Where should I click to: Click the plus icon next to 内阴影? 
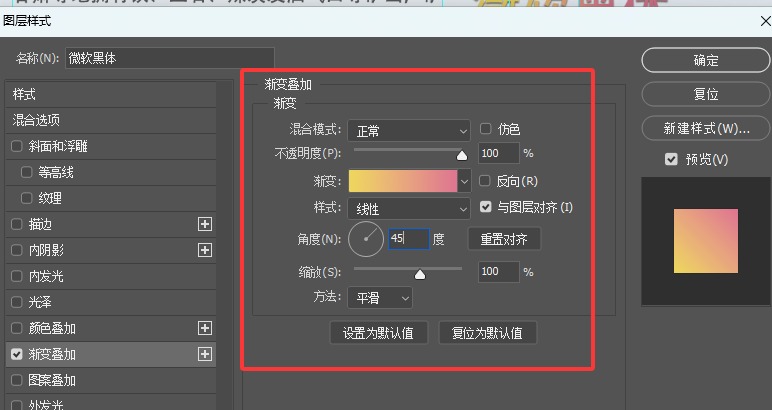point(205,250)
